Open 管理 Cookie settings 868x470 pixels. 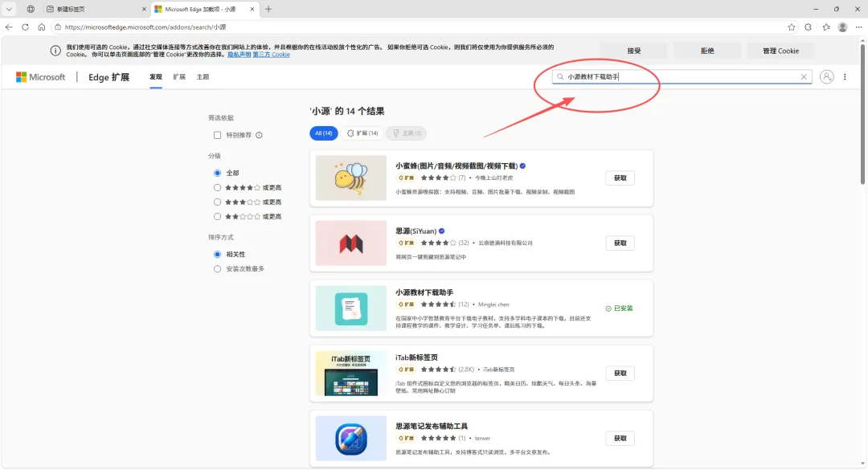pyautogui.click(x=780, y=51)
